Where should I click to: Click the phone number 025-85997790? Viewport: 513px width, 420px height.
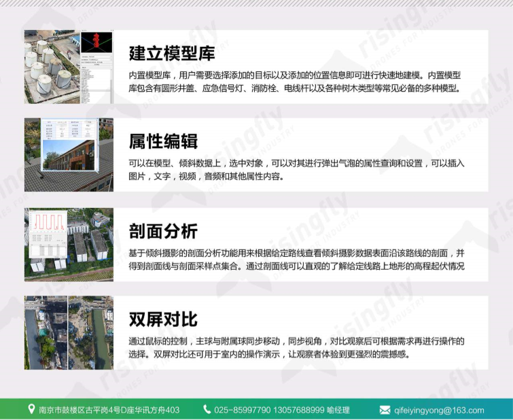243,410
